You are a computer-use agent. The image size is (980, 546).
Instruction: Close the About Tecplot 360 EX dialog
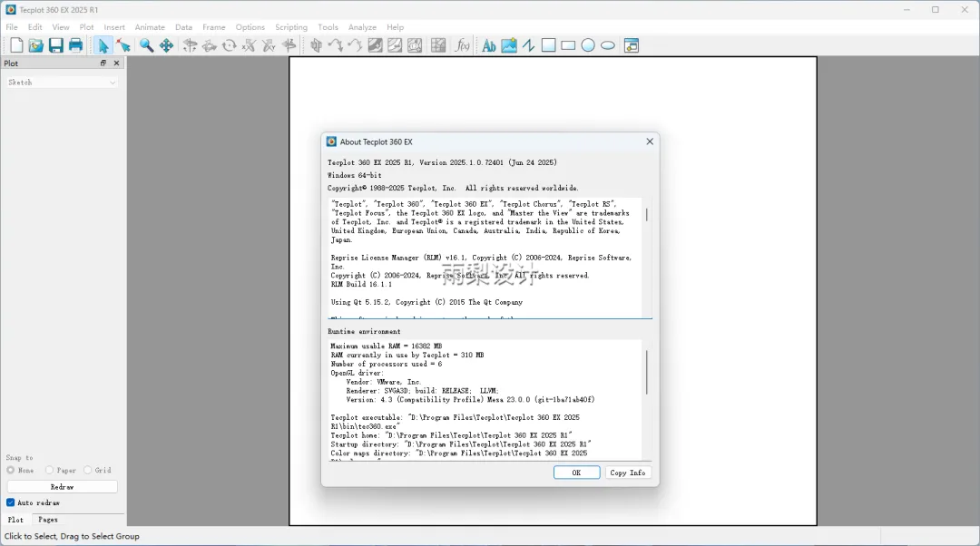click(650, 141)
